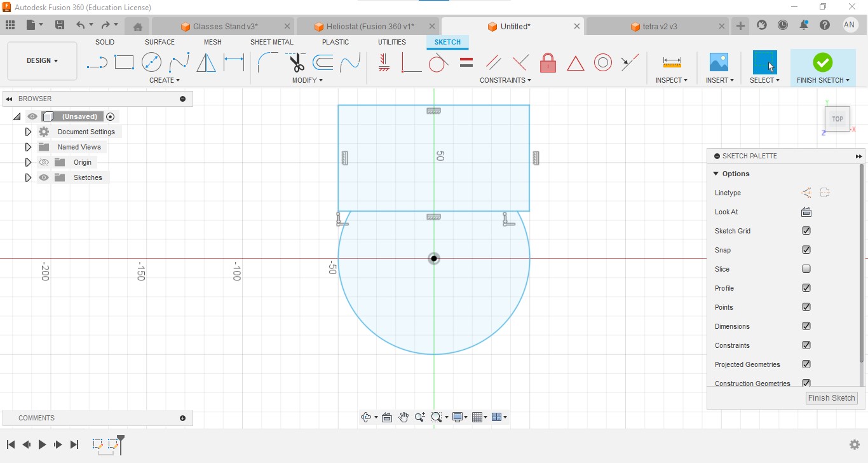Switch to the SHEET METAL tab

point(272,42)
